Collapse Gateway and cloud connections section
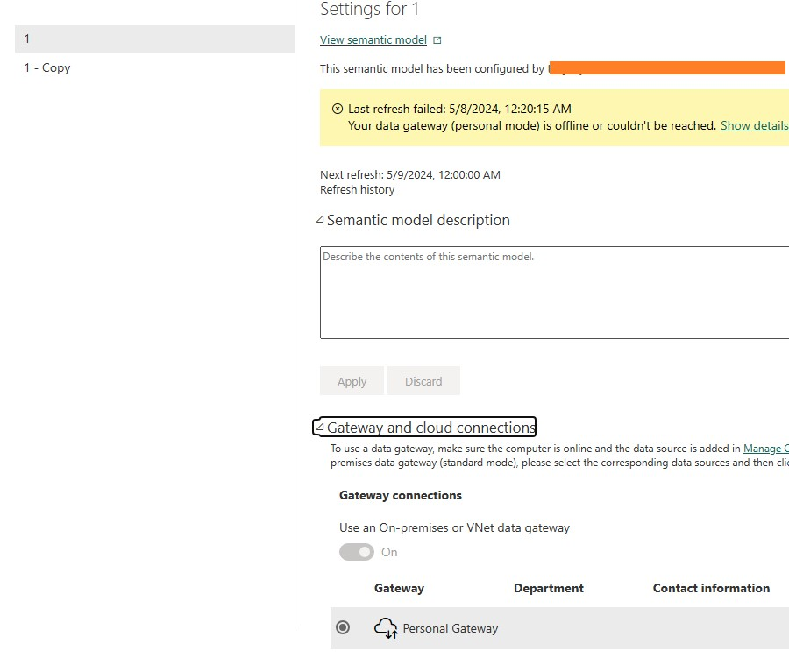789x672 pixels. 320,428
